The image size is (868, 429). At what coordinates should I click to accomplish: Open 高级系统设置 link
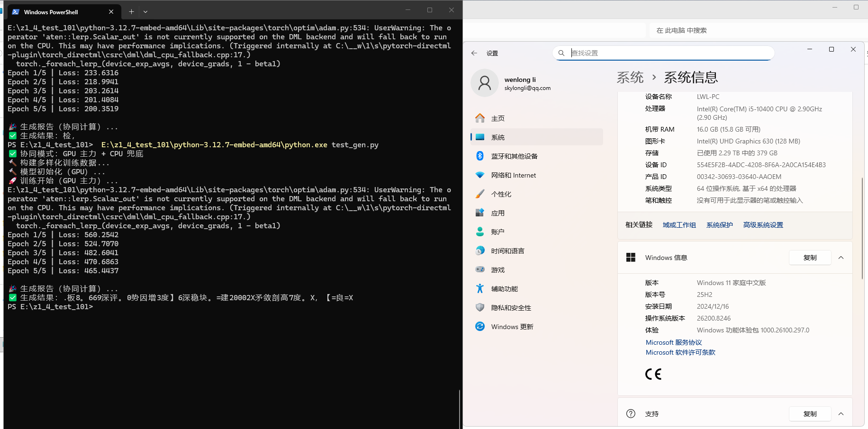tap(763, 225)
